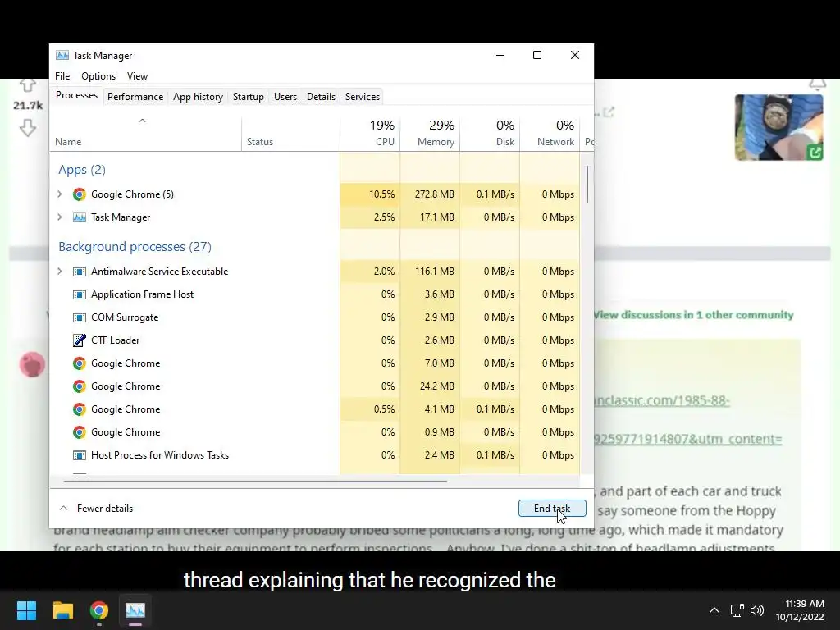Viewport: 840px width, 630px height.
Task: Open the volume speaker tray icon
Action: [757, 610]
